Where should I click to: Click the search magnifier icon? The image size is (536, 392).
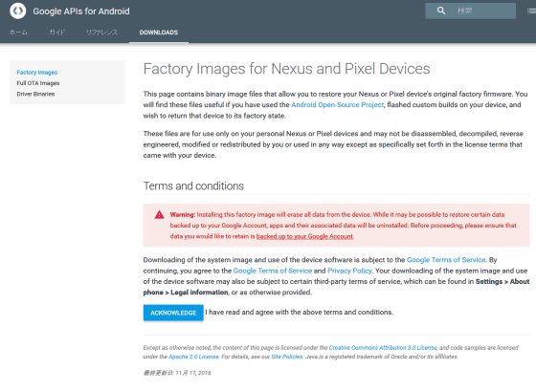click(x=441, y=11)
